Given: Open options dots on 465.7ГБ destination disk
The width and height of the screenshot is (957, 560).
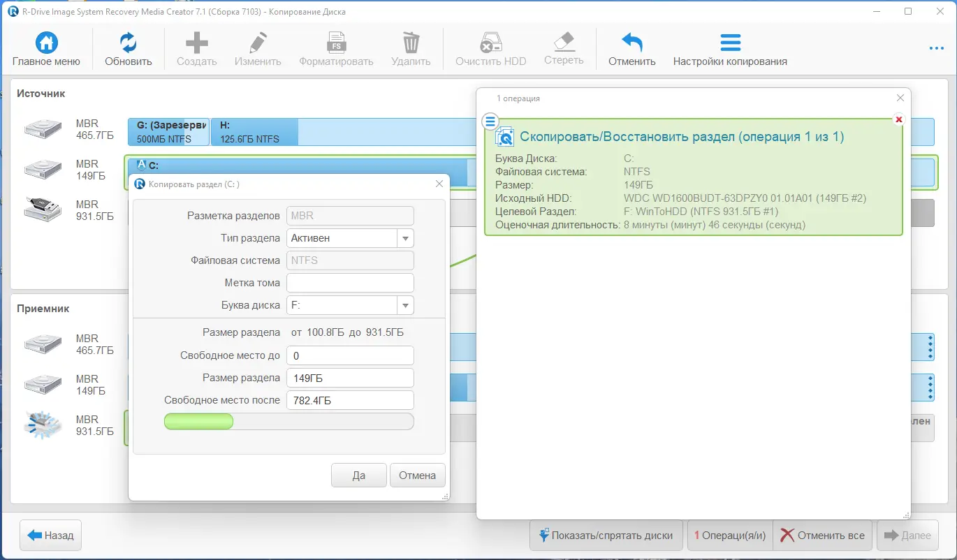Looking at the screenshot, I should (930, 346).
